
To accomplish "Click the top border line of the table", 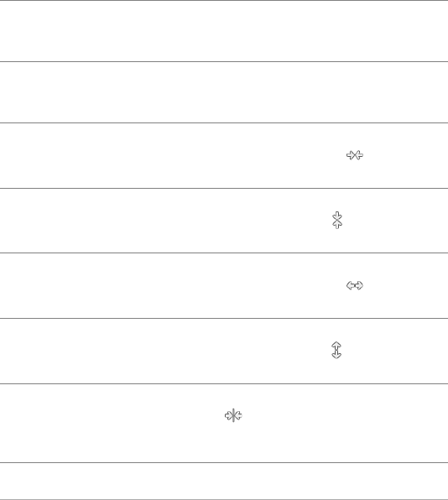I will (224, 0).
